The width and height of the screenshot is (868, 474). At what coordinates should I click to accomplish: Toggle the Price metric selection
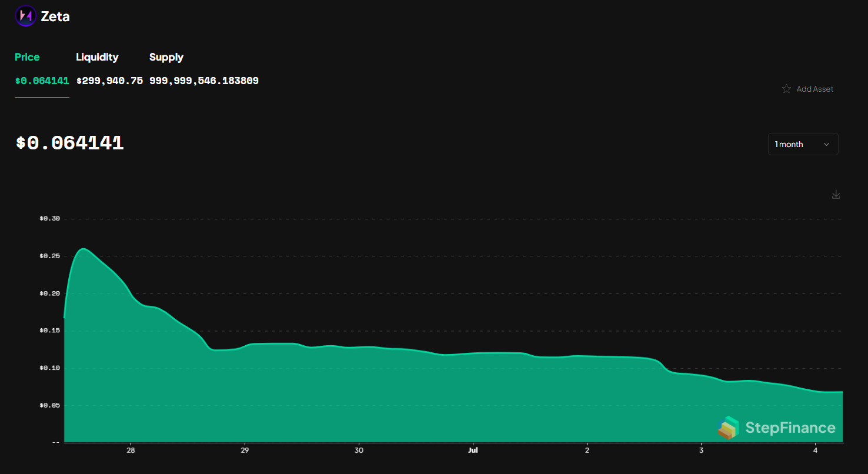pos(27,57)
